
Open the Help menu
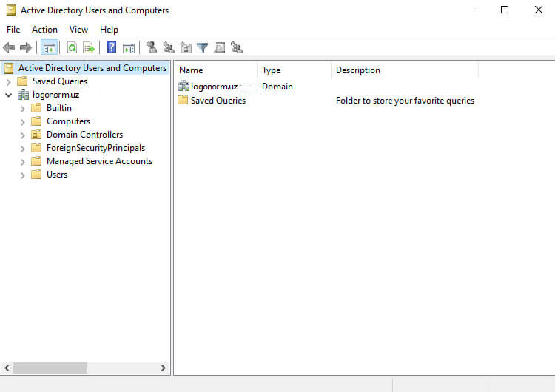(109, 30)
